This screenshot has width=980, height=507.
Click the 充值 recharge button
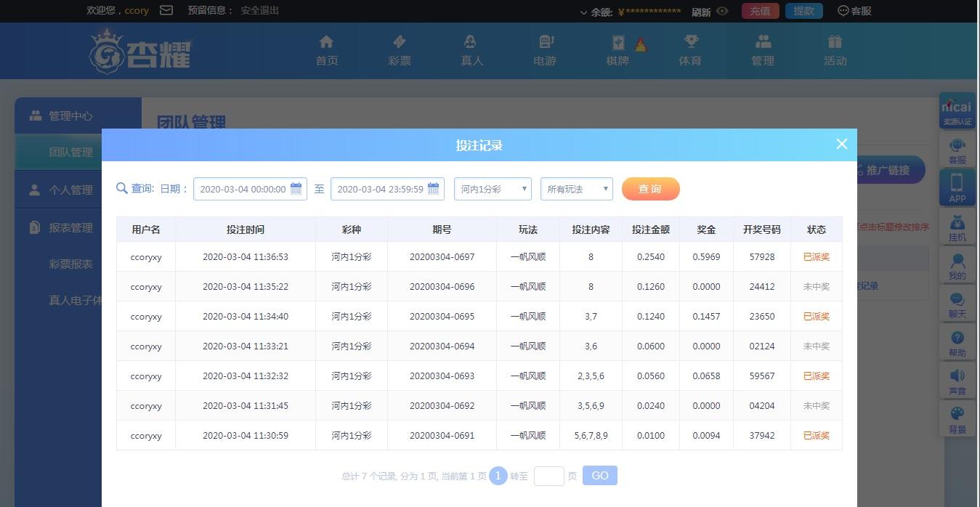pos(760,11)
